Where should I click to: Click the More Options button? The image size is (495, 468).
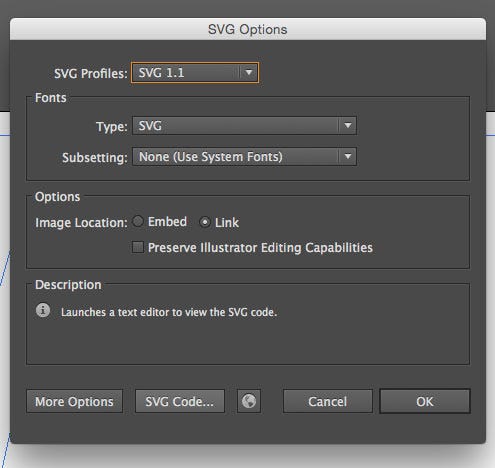pyautogui.click(x=75, y=401)
